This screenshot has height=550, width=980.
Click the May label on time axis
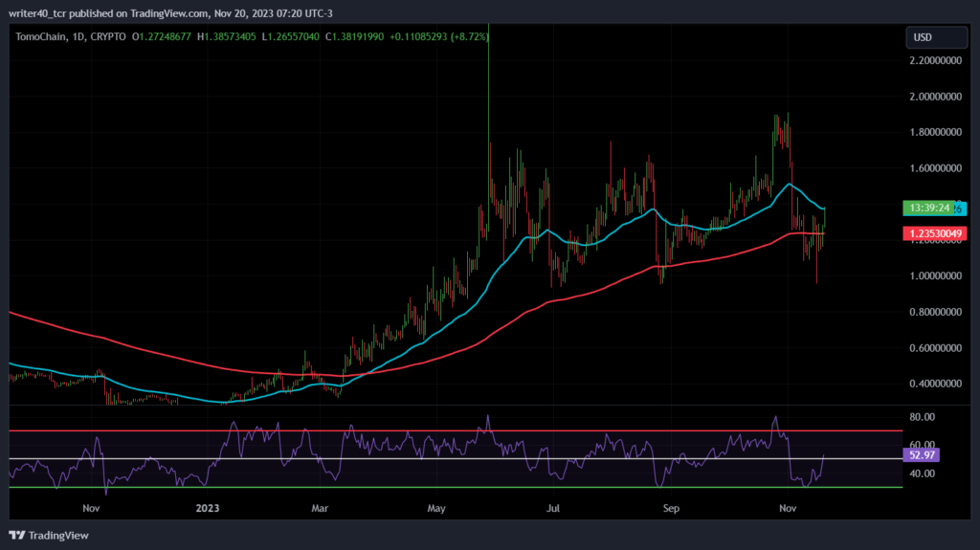[x=436, y=508]
